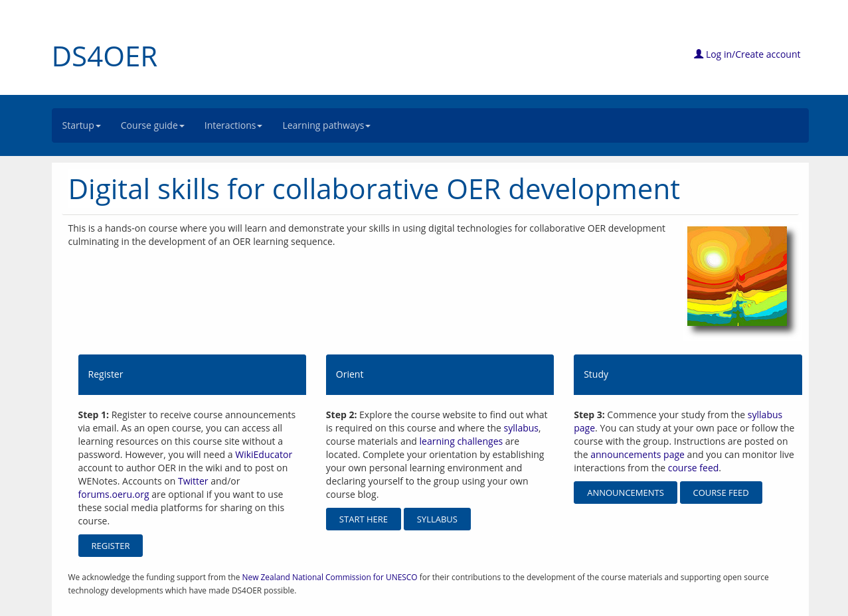The image size is (848, 616).
Task: Expand the Learning pathways dropdown menu
Action: click(x=326, y=125)
